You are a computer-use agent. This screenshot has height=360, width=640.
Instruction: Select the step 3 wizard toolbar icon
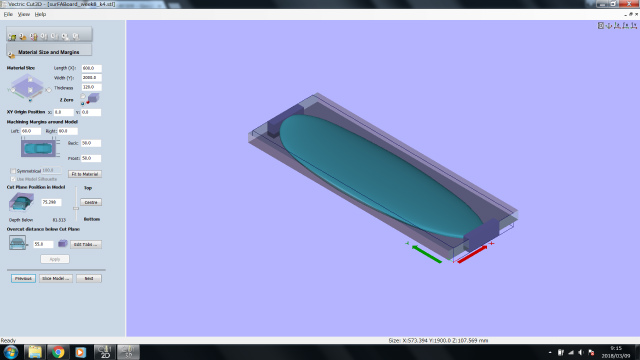point(33,37)
